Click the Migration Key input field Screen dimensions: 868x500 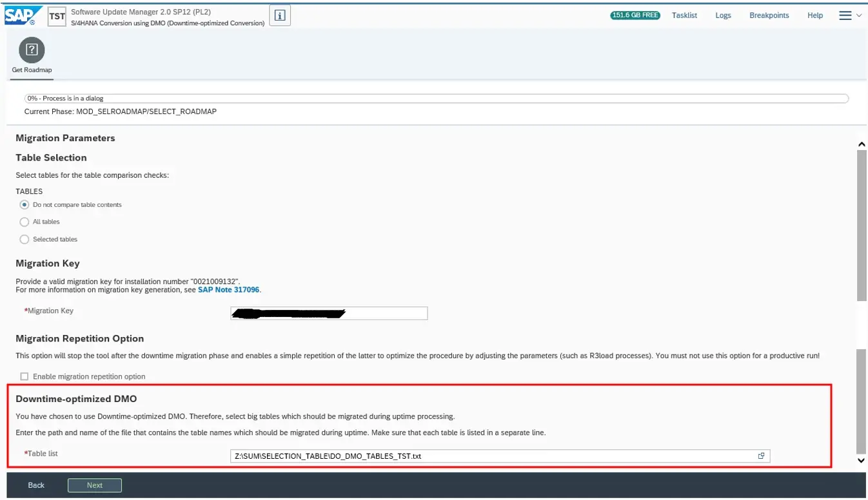coord(329,313)
